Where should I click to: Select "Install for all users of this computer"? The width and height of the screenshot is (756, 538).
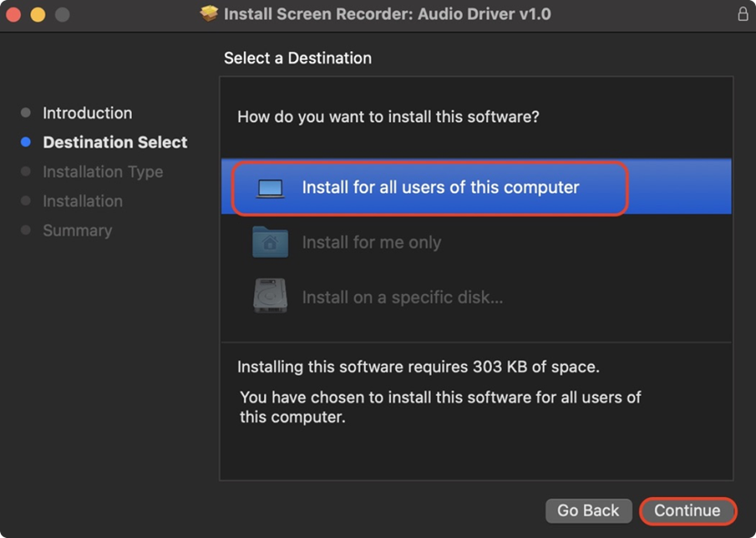[x=440, y=188]
